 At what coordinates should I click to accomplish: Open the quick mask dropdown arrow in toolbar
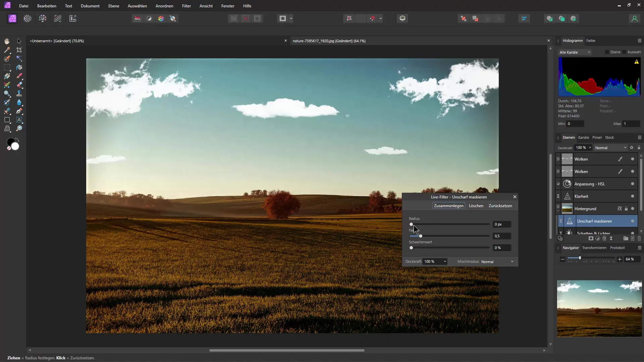tap(291, 18)
